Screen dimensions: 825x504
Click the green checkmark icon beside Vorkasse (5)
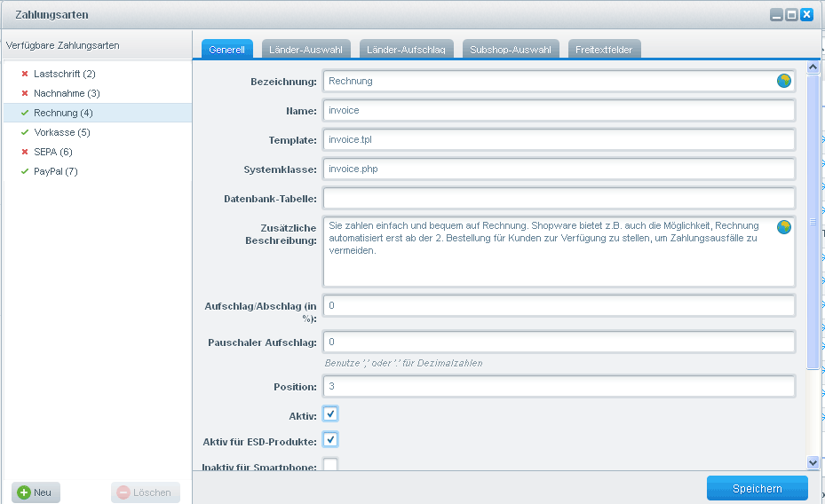point(25,132)
